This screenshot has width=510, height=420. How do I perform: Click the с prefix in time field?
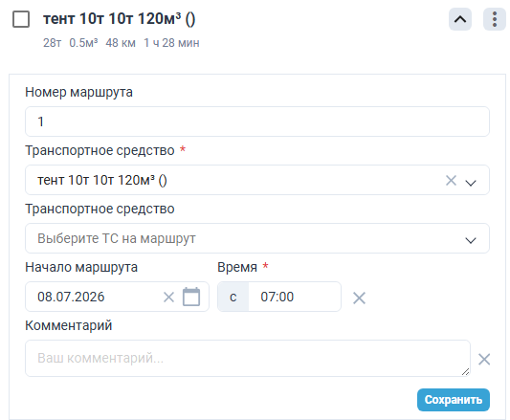point(233,297)
